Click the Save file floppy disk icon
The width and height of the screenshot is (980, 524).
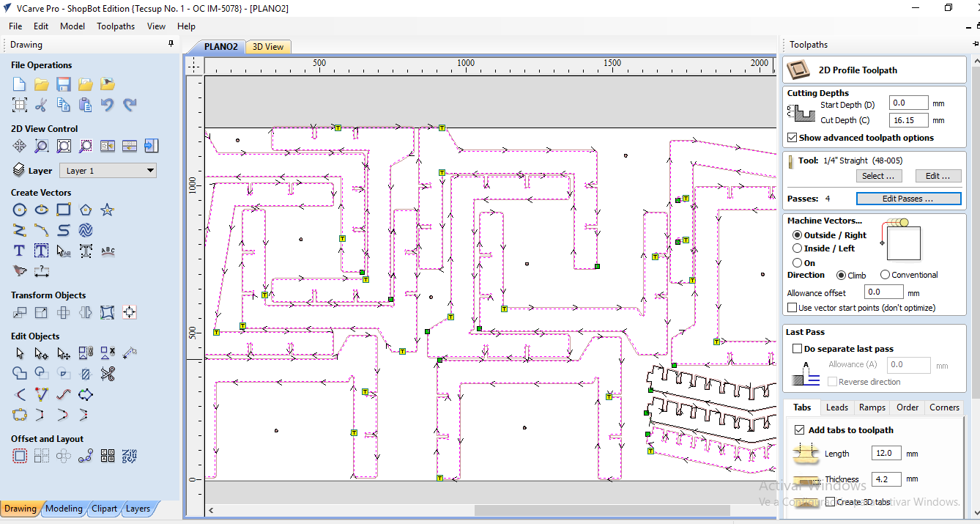click(x=64, y=84)
